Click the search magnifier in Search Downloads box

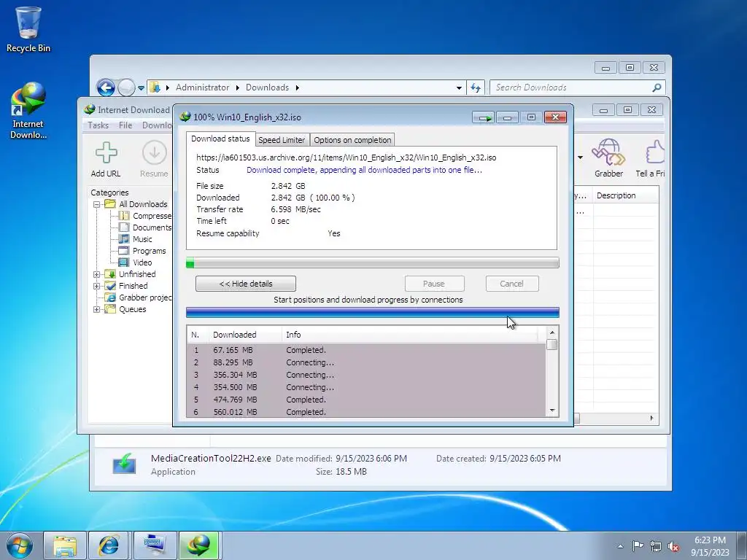click(x=657, y=87)
